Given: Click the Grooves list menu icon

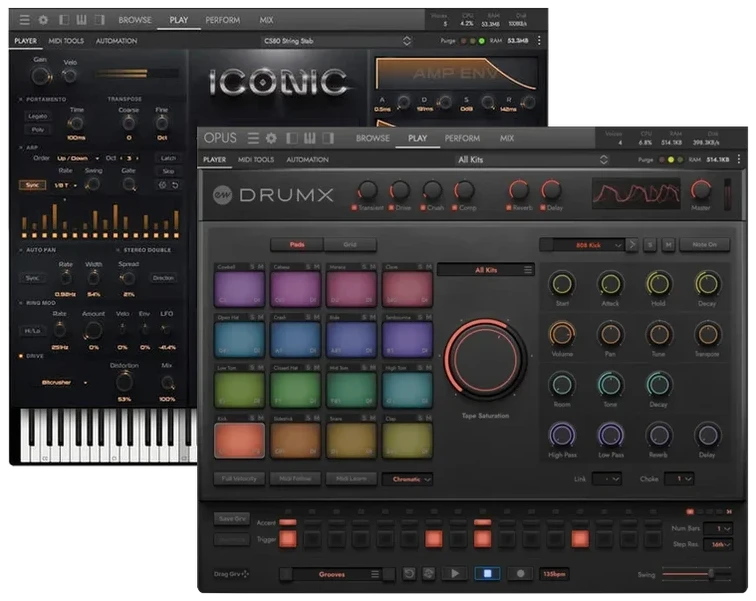Looking at the screenshot, I should [375, 574].
